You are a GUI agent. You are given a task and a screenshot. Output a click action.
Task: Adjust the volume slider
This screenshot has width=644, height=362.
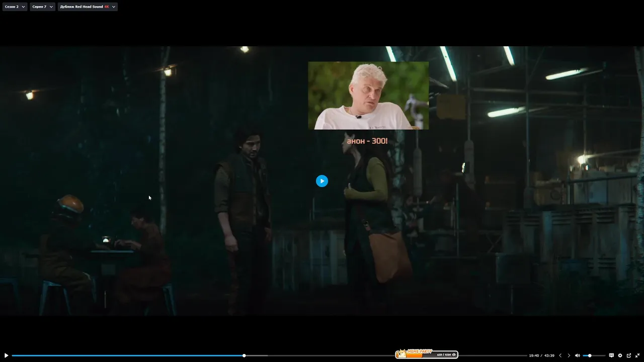point(594,355)
